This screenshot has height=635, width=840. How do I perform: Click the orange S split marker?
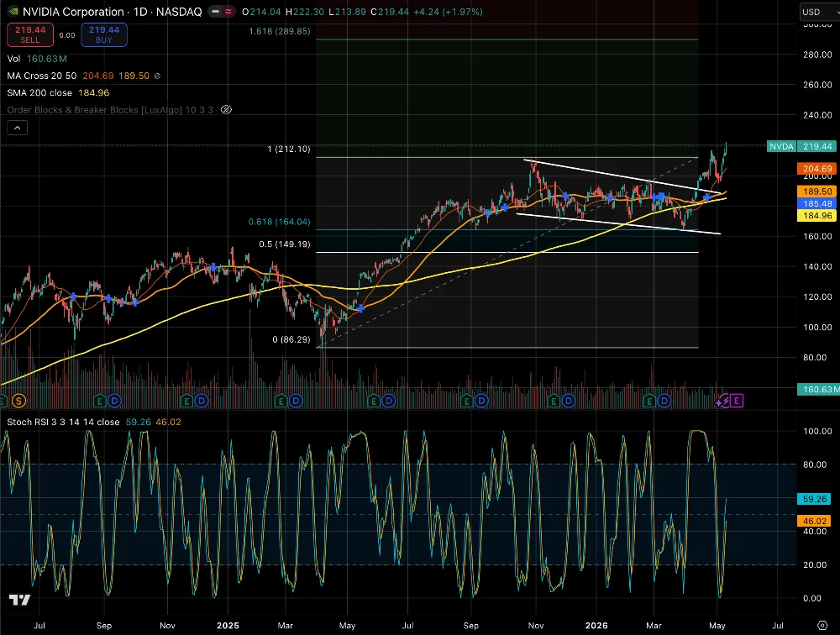(x=18, y=401)
